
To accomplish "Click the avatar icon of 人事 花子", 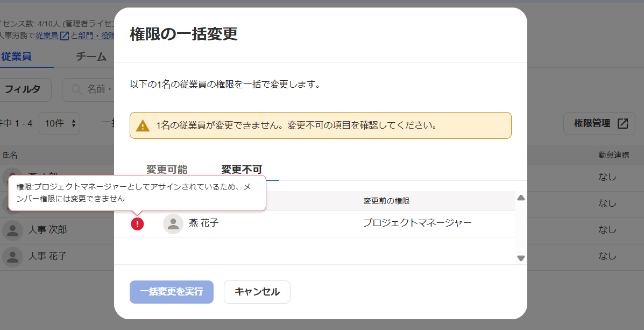I will (x=12, y=257).
